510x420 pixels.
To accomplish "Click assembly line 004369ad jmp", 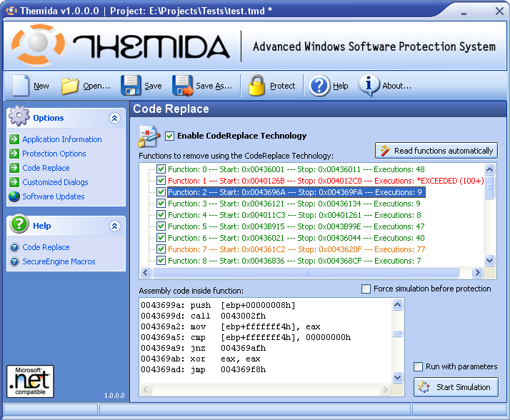I will point(204,369).
